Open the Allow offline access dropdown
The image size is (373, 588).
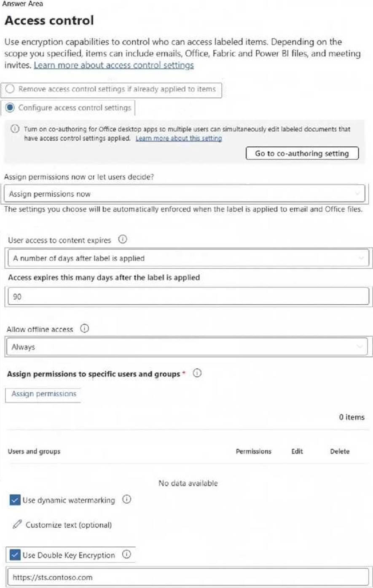click(x=187, y=347)
